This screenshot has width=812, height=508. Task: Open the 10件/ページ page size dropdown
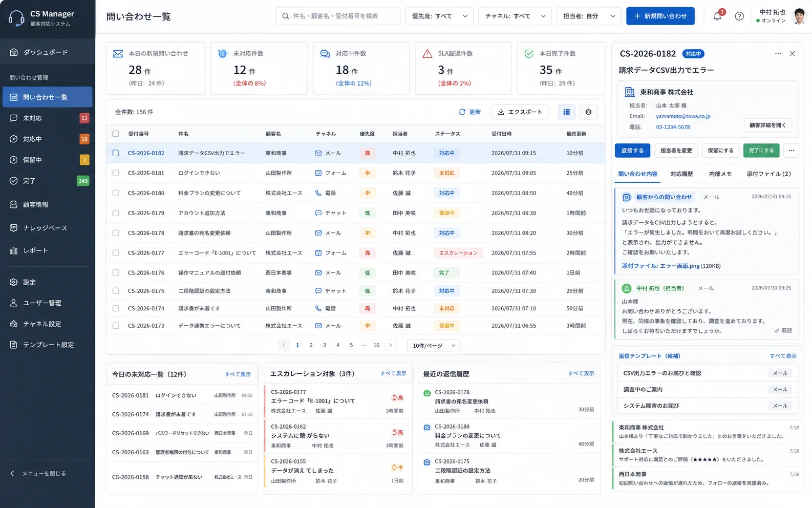point(434,346)
